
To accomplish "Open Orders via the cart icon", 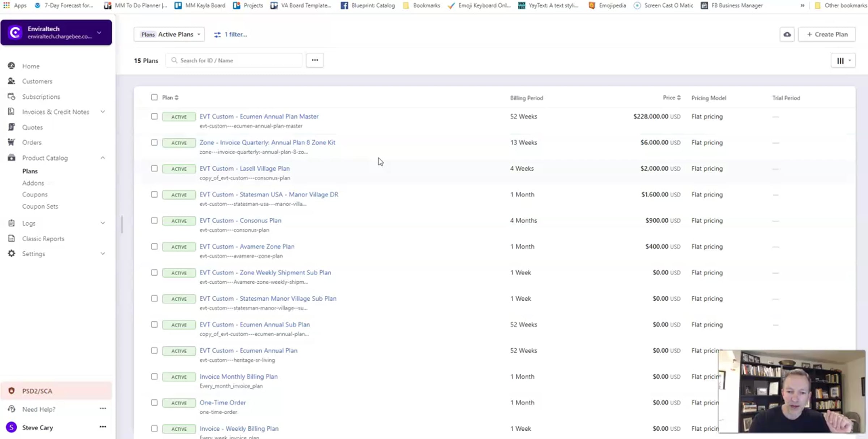I will pos(12,142).
